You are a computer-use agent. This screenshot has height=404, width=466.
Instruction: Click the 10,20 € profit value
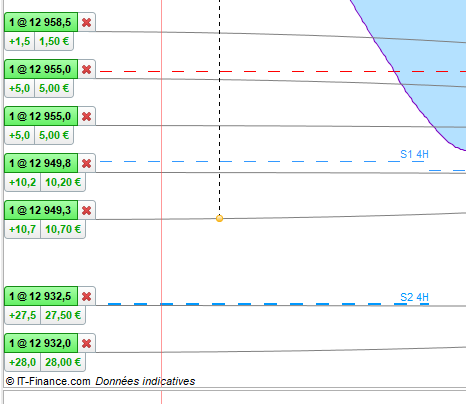(x=63, y=182)
